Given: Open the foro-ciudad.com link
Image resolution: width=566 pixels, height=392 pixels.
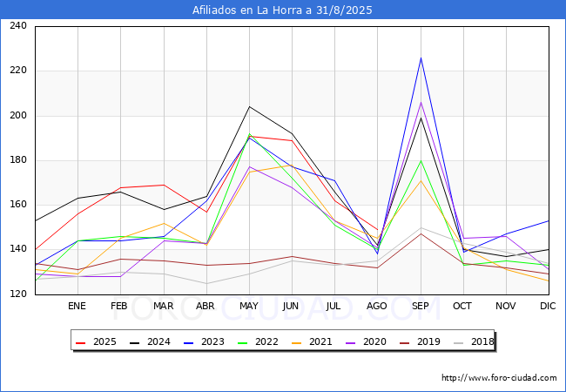Looking at the screenshot, I should 499,378.
